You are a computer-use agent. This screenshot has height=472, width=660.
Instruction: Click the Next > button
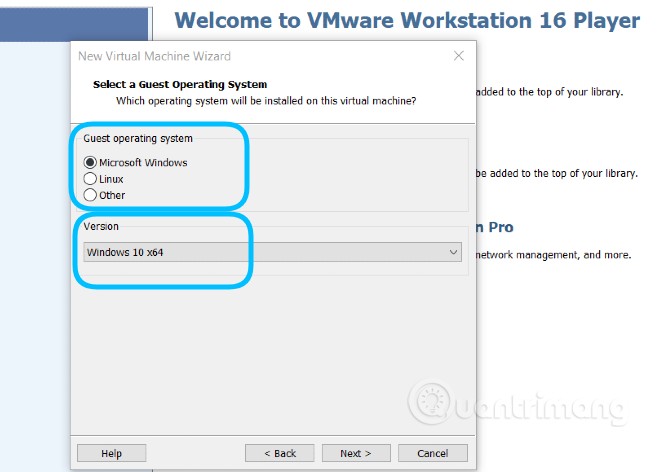pos(356,453)
